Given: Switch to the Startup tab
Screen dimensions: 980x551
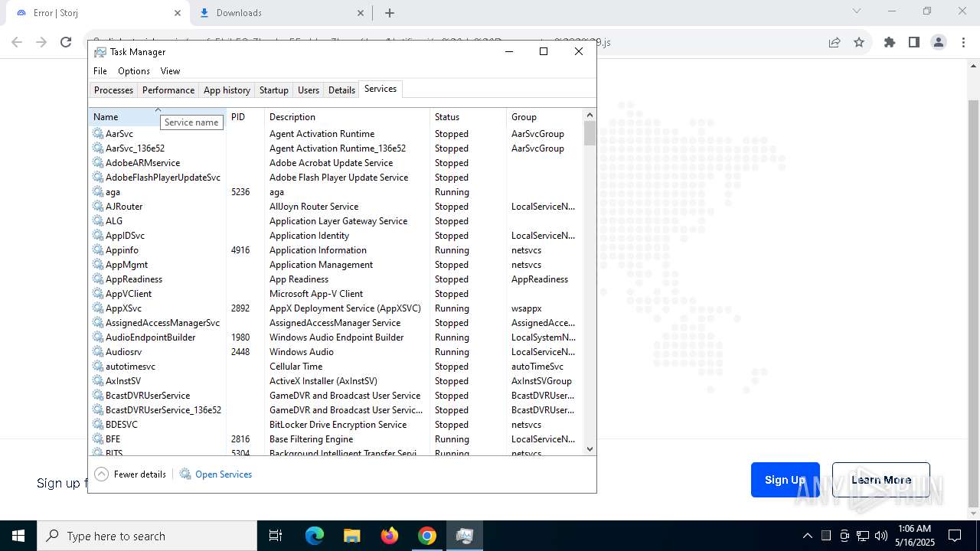Looking at the screenshot, I should [273, 90].
